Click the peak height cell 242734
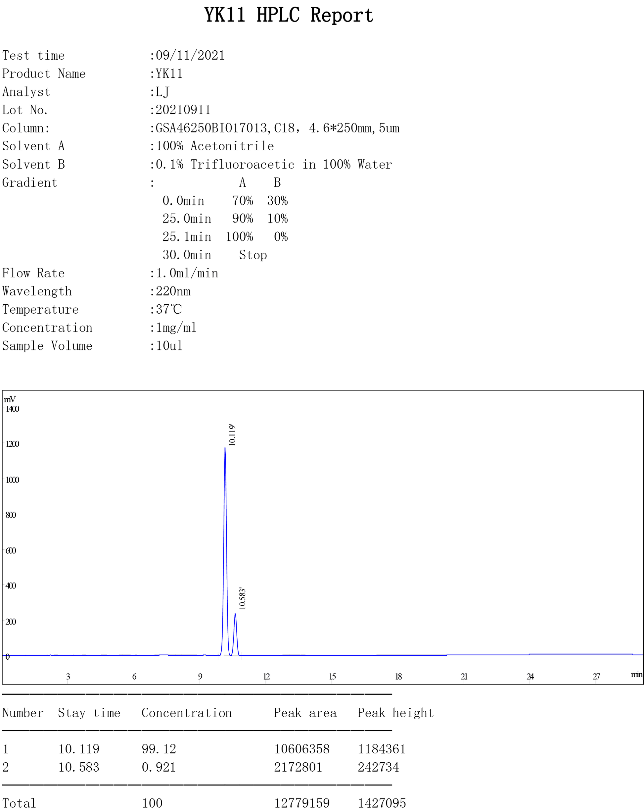This screenshot has height=812, width=644. [378, 767]
